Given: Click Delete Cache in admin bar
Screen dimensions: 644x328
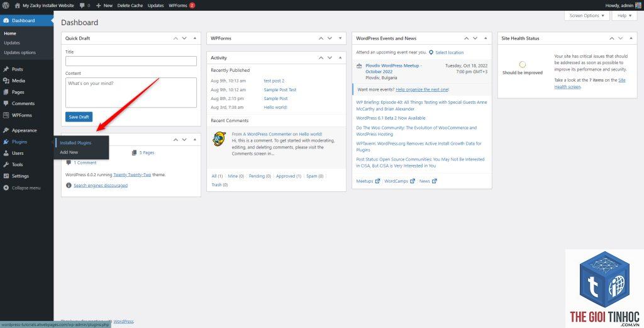Looking at the screenshot, I should (130, 5).
